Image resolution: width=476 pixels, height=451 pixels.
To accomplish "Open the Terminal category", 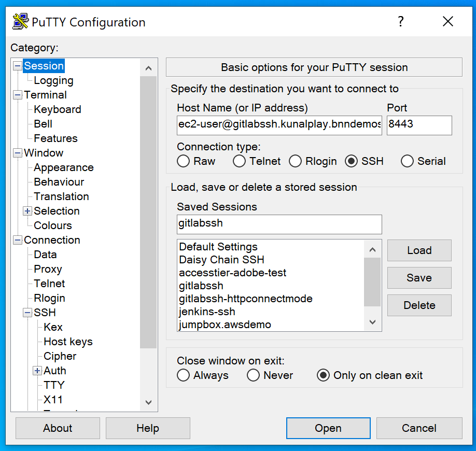I will (45, 95).
